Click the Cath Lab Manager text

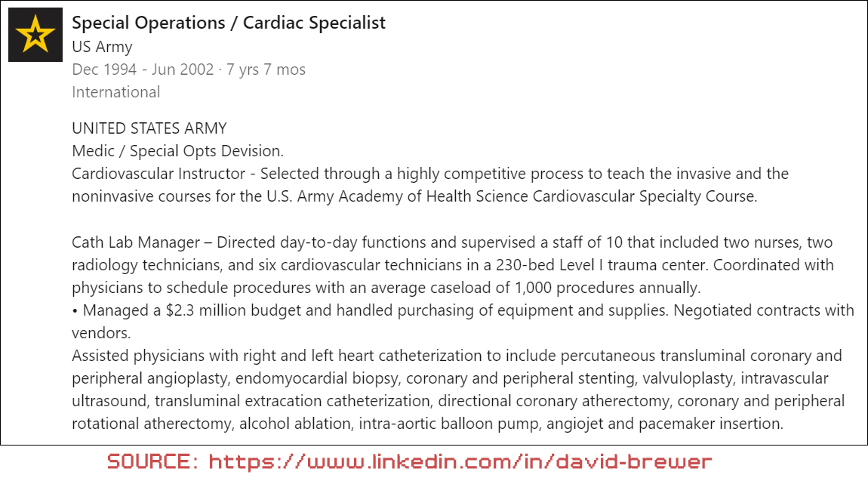136,243
